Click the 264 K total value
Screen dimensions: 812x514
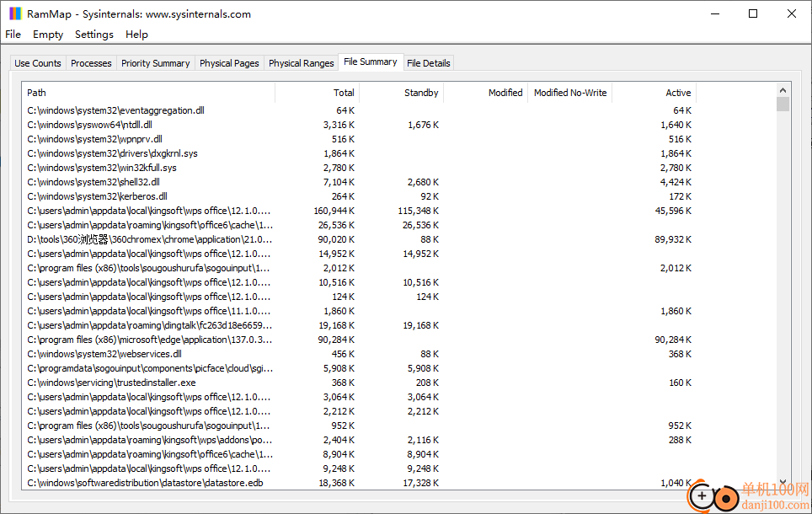click(343, 196)
